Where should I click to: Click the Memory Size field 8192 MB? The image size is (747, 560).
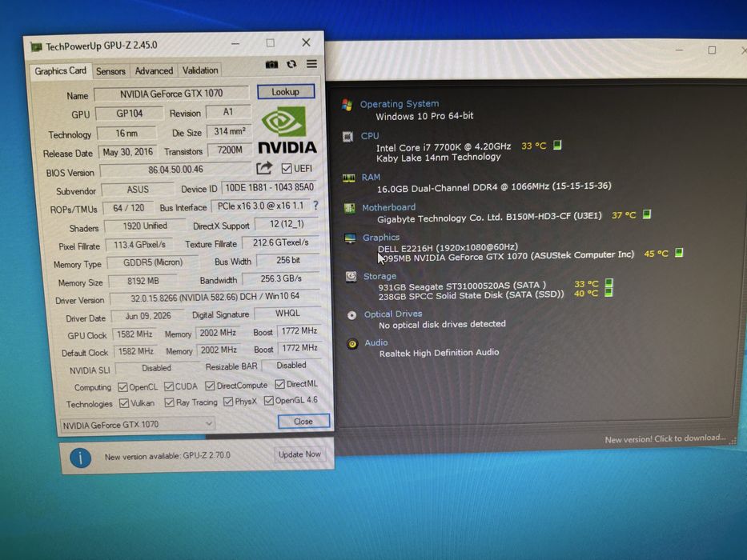pyautogui.click(x=143, y=281)
